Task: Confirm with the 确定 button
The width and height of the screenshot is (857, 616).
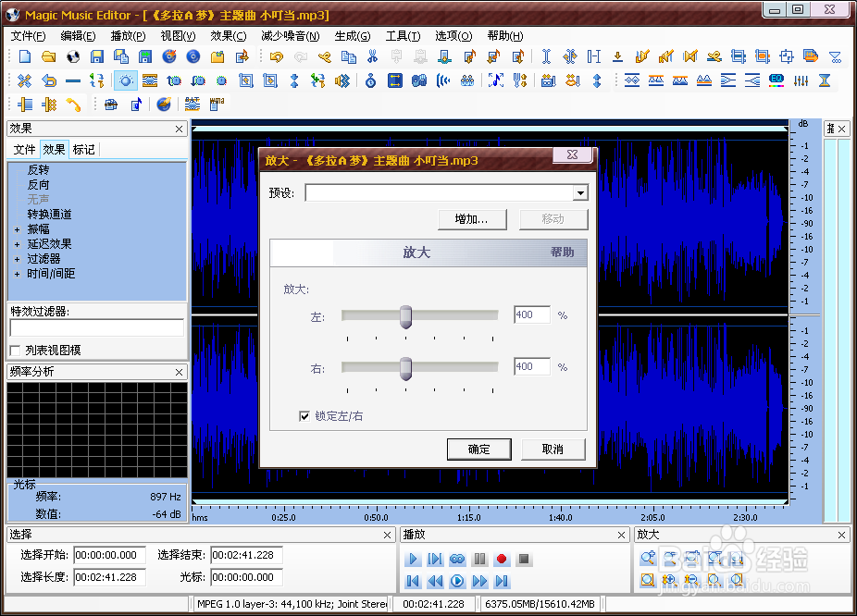Action: click(x=478, y=449)
